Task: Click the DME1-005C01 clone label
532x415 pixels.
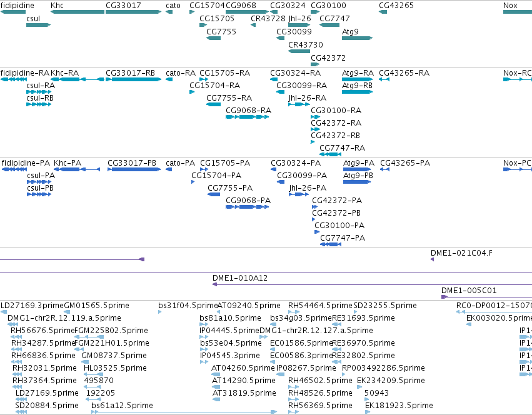Action: click(469, 291)
